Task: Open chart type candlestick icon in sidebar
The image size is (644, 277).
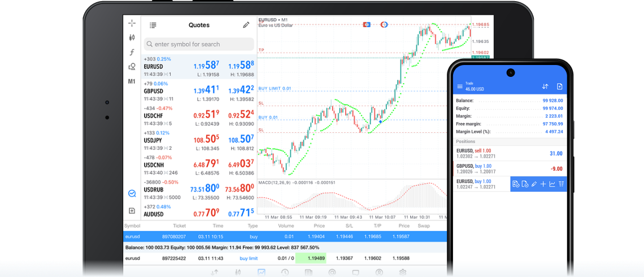Action: click(x=132, y=37)
